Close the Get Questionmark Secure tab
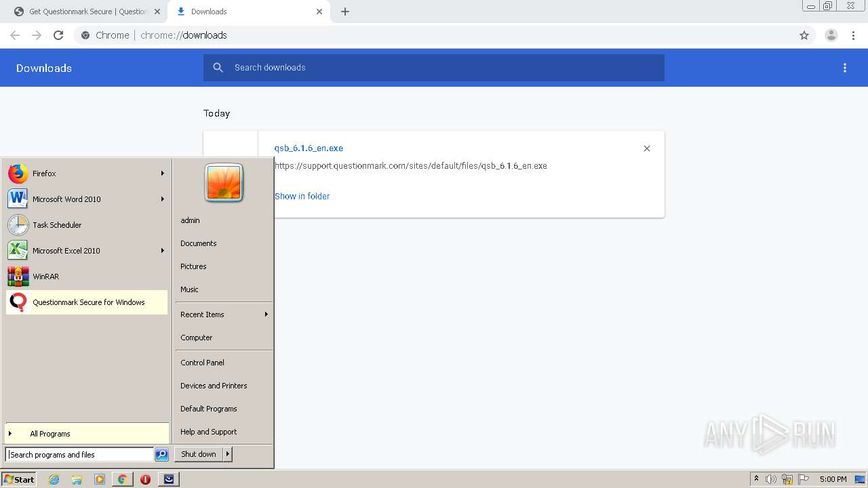Screen dimensions: 868x488 (157, 12)
